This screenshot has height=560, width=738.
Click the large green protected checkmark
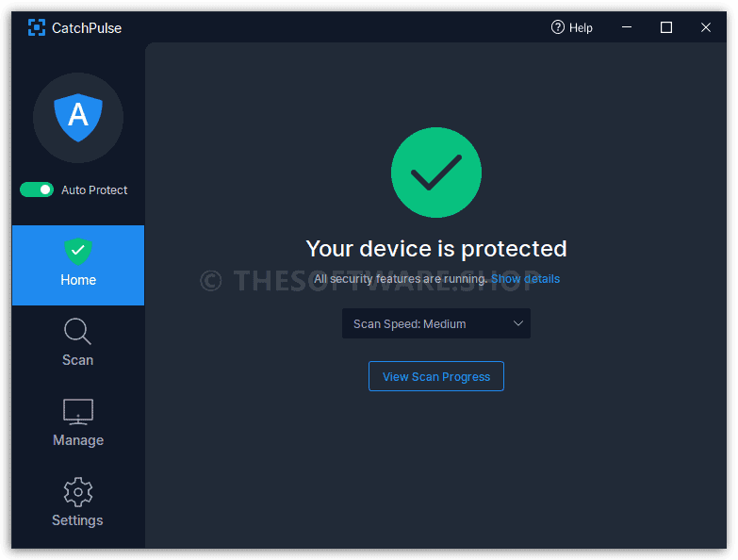[x=436, y=173]
